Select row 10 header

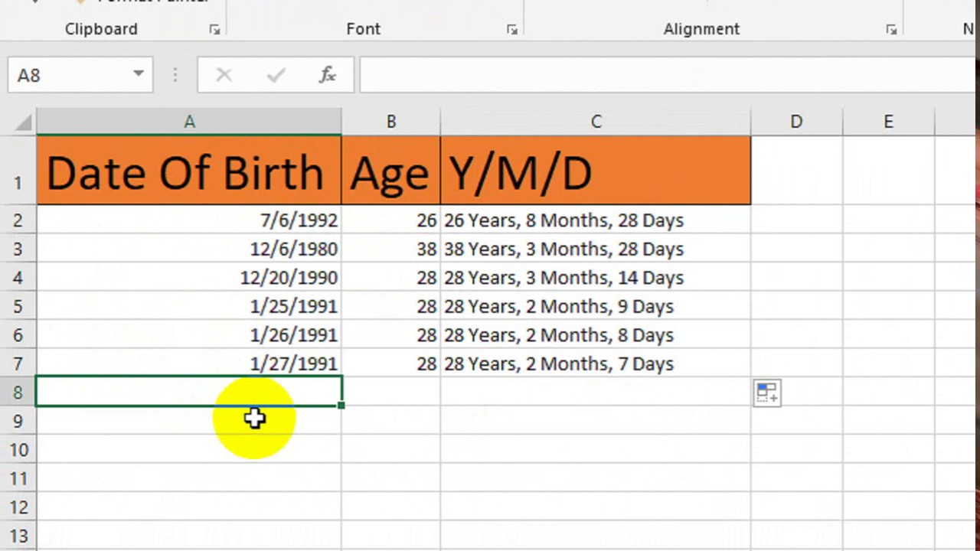18,450
